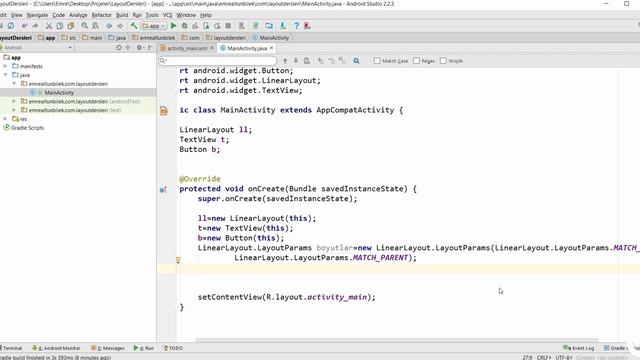Expand the androidTest package node
This screenshot has width=640, height=360.
tap(14, 101)
